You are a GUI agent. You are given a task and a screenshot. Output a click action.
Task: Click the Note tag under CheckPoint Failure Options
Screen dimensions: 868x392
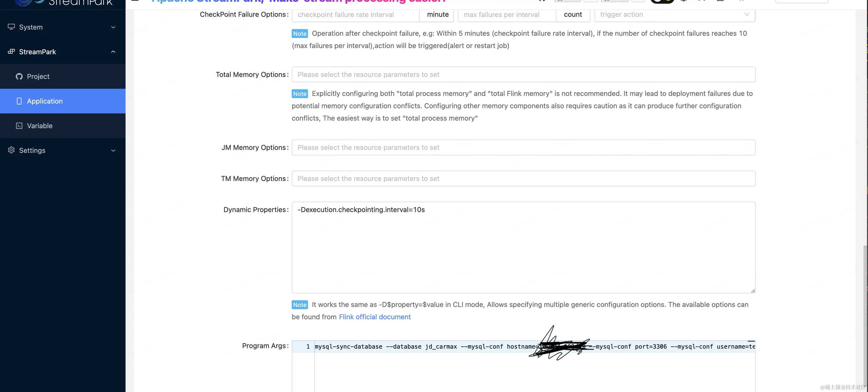pyautogui.click(x=300, y=33)
